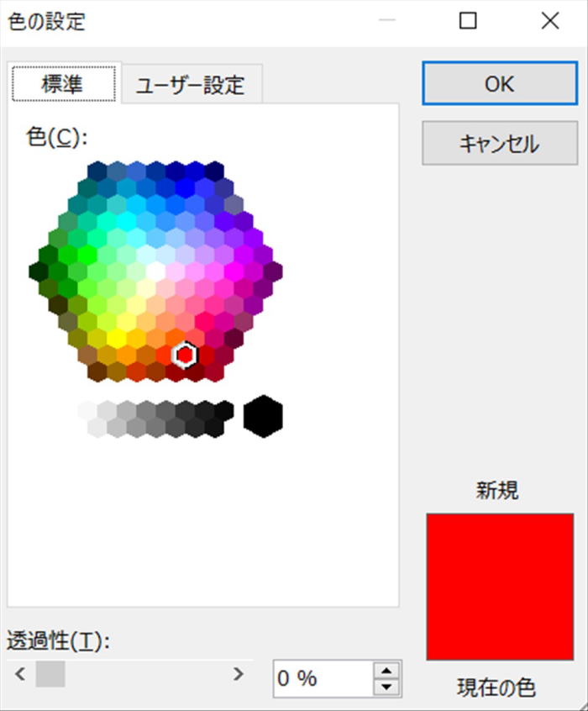Select the lightest gray hexagon in grayscale row
The width and height of the screenshot is (588, 711).
(x=87, y=410)
